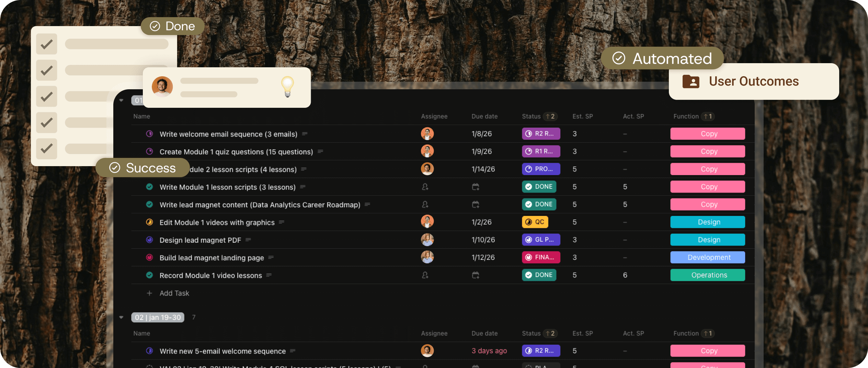Set due date for Write Module 1 lesson scripts
868x368 pixels.
[x=476, y=187]
